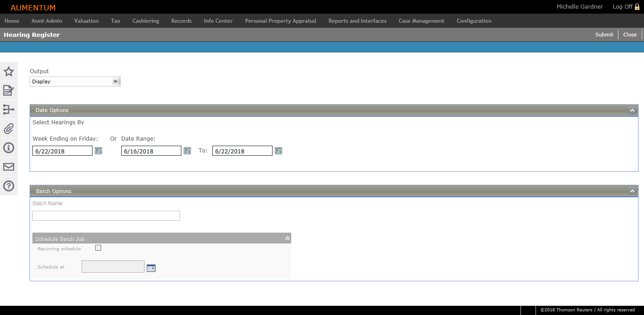Collapse the Date Options panel
Screen dimensions: 644x315
632,110
